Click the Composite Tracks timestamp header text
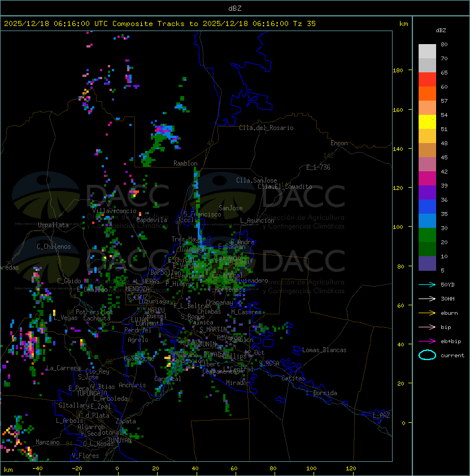Image resolution: width=470 pixels, height=476 pixels. [160, 24]
